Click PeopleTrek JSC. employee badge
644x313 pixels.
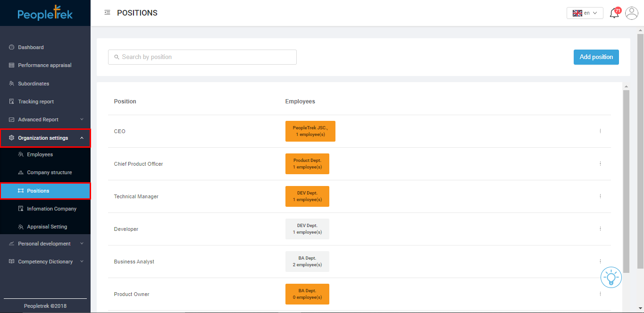pyautogui.click(x=310, y=131)
